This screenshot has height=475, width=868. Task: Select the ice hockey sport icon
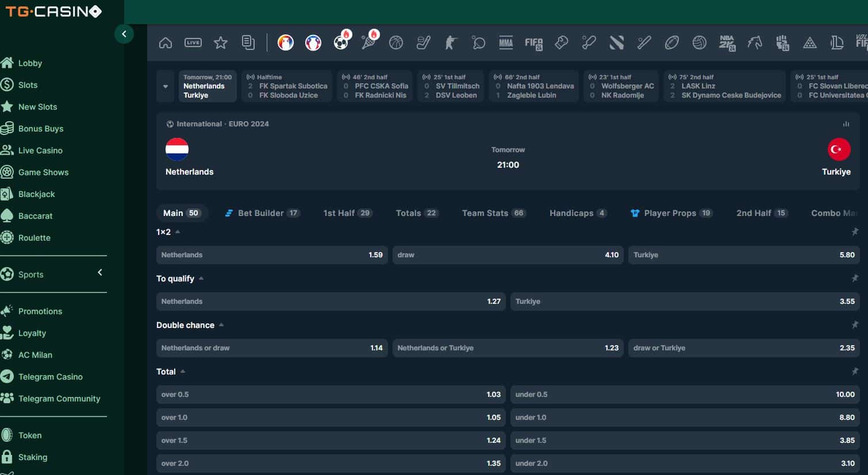point(424,43)
